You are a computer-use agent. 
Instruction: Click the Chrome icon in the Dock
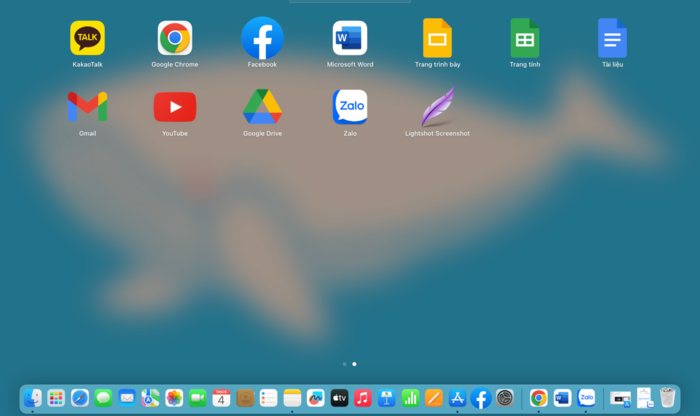539,398
